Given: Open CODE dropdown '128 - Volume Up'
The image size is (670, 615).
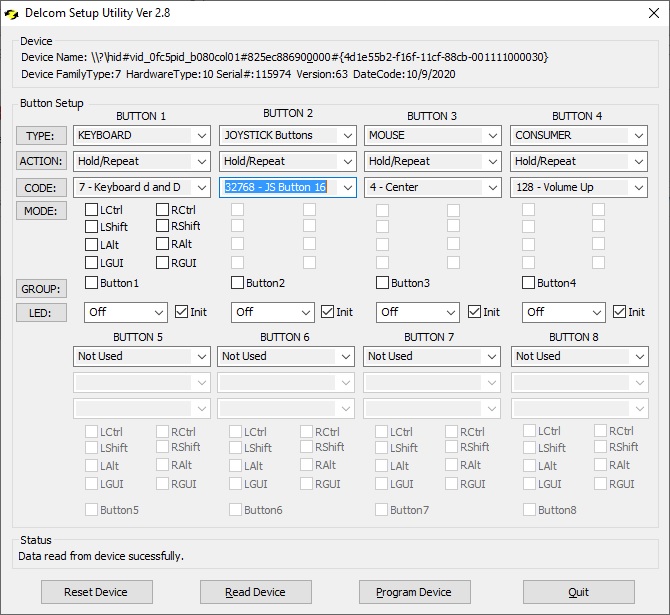Looking at the screenshot, I should click(579, 187).
